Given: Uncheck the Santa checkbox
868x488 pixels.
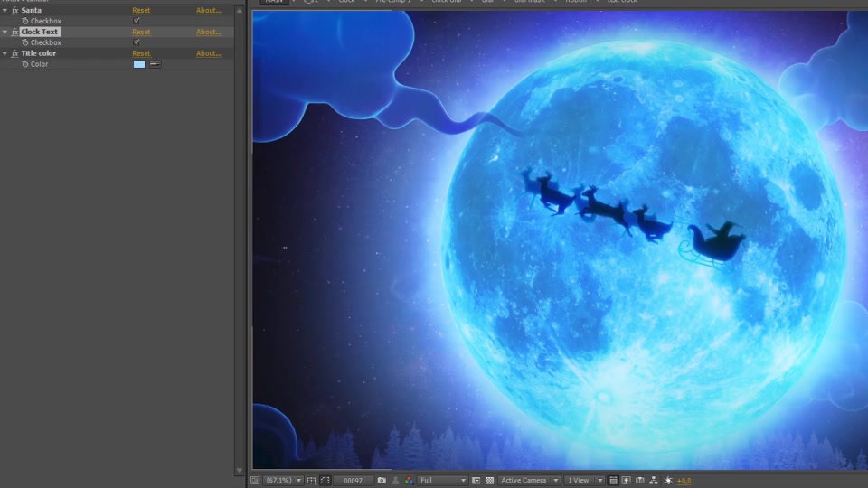Looking at the screenshot, I should coord(137,21).
